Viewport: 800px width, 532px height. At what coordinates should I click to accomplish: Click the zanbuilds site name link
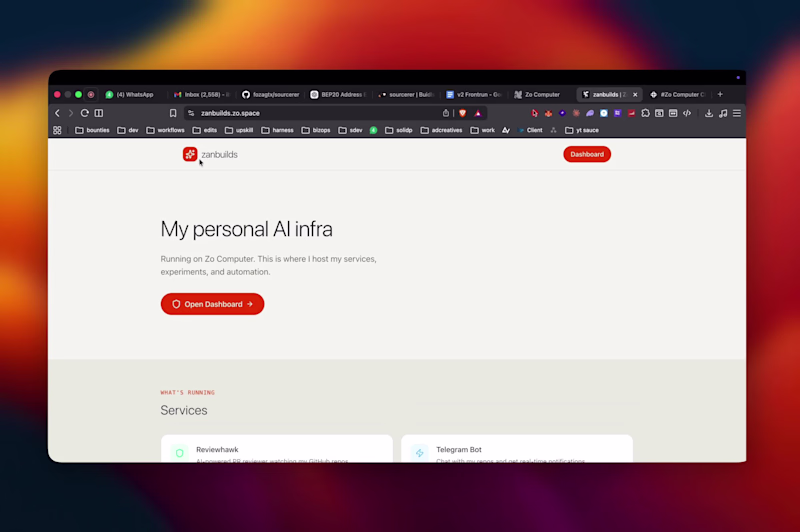click(x=219, y=155)
